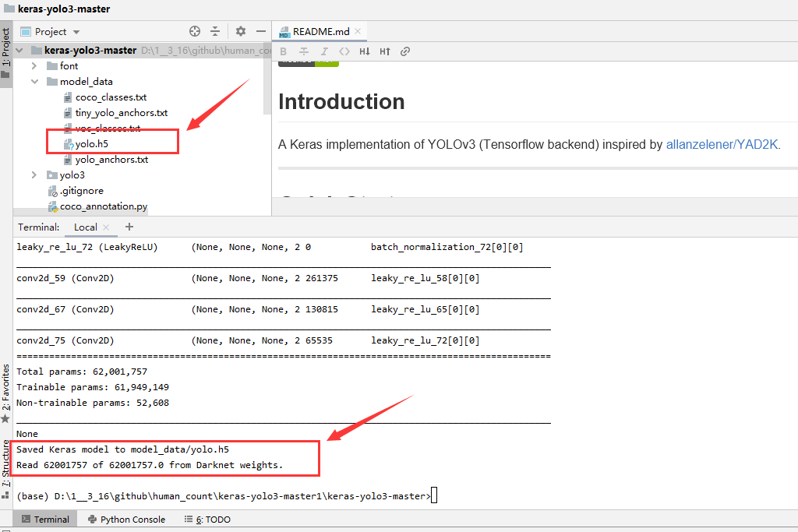Toggle strikethrough formatting in markdown toolbar

coord(304,51)
